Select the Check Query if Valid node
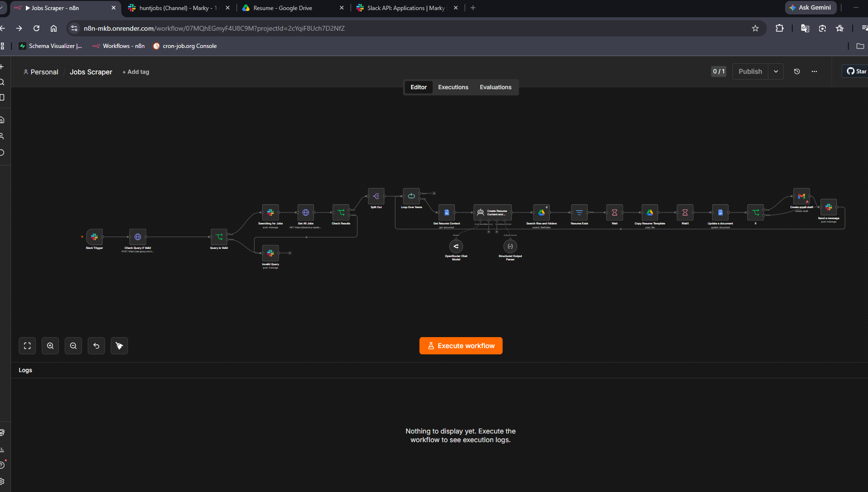 tap(138, 237)
